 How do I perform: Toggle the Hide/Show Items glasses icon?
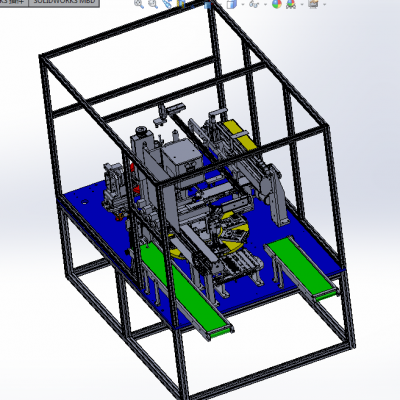coord(254,4)
